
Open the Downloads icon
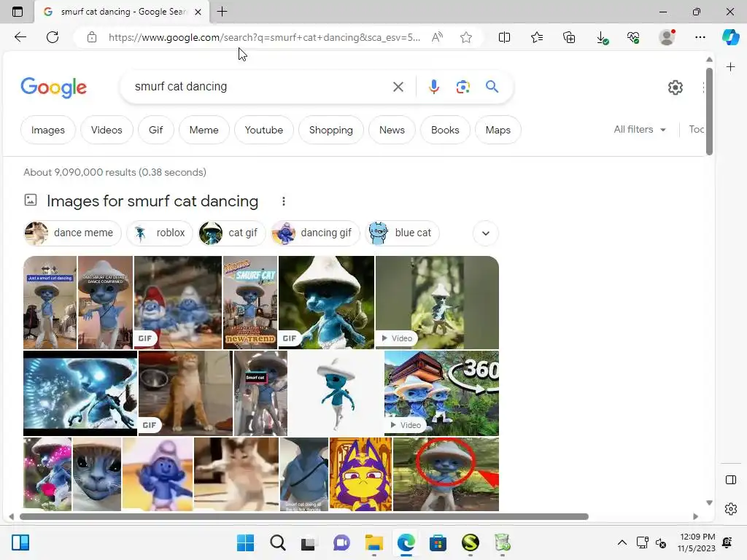[x=602, y=38]
